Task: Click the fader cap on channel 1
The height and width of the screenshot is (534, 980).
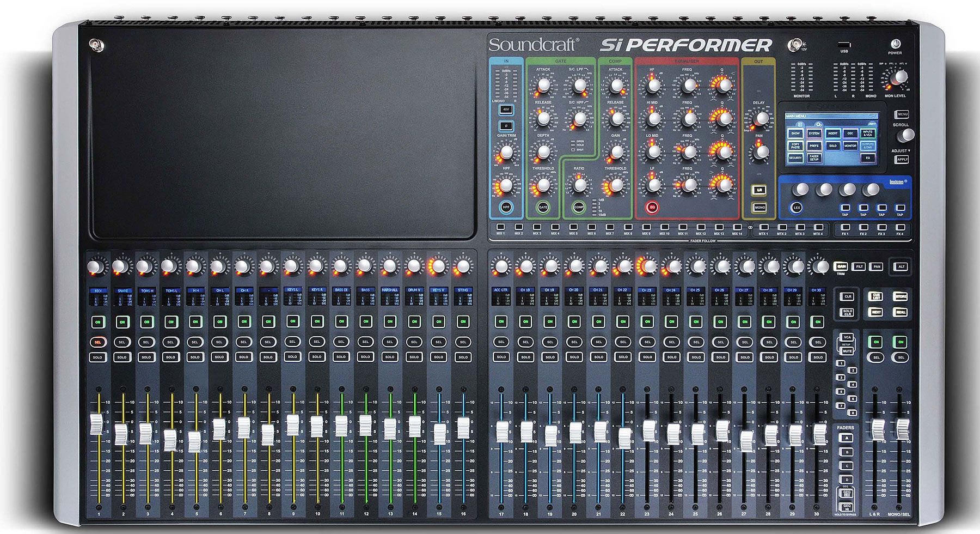Action: 96,424
